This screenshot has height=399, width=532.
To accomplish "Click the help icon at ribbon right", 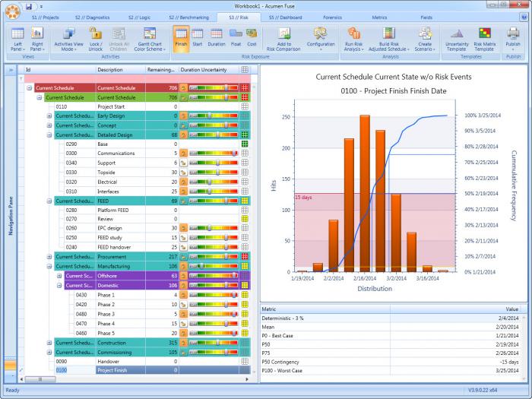I will [523, 17].
